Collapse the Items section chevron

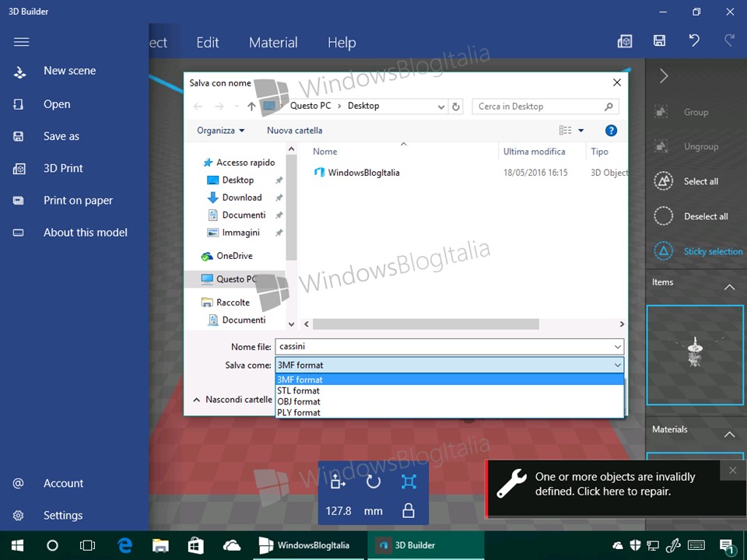(729, 287)
